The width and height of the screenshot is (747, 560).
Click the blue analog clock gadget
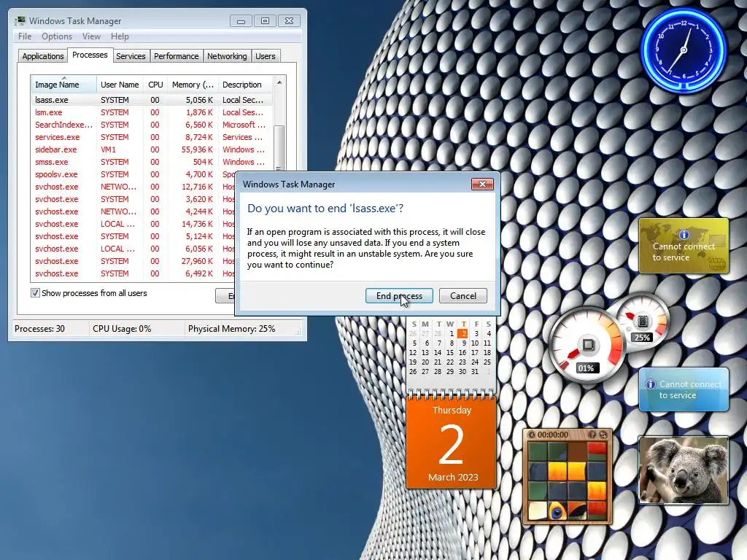tap(684, 50)
